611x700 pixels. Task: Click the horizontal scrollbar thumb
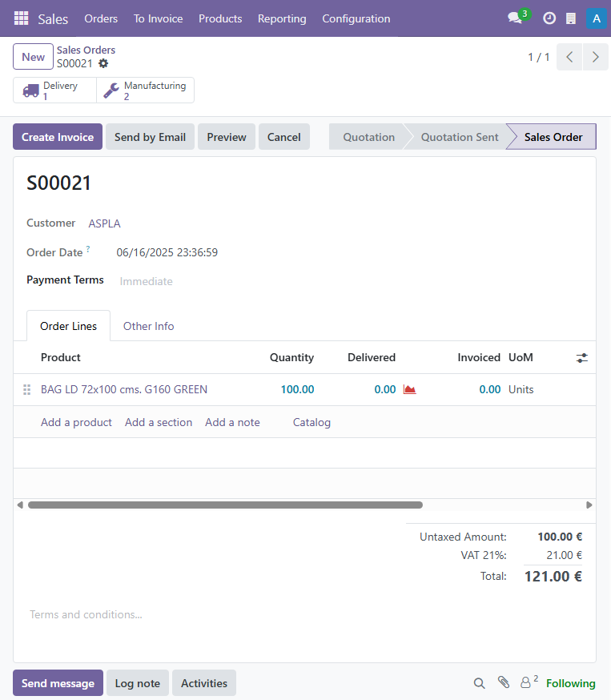[225, 505]
